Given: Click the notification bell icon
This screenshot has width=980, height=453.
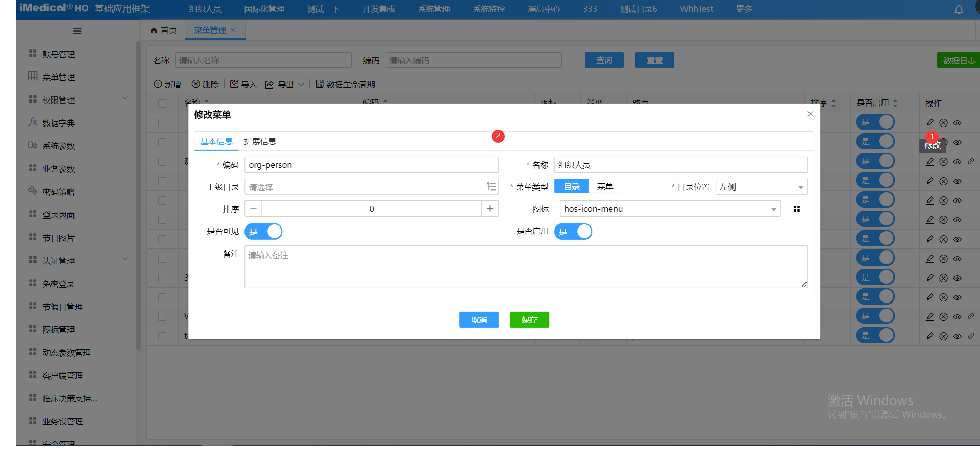Looking at the screenshot, I should tap(959, 9).
